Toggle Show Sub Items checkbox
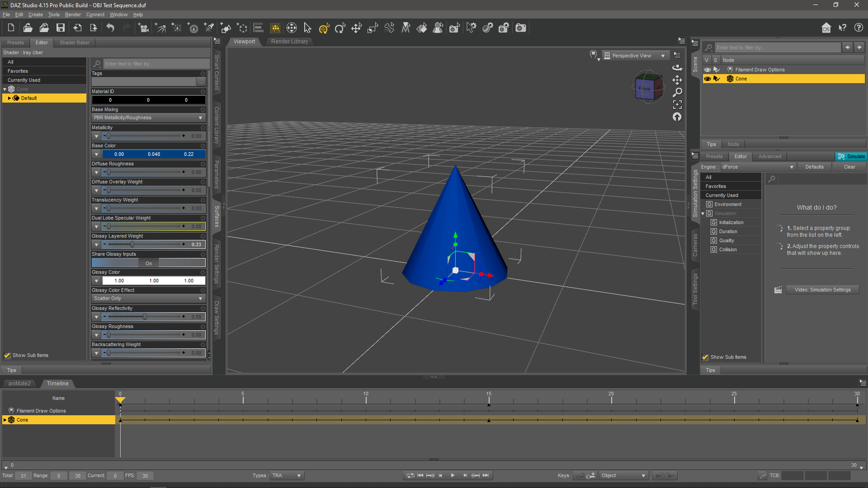The height and width of the screenshot is (488, 868). point(8,355)
